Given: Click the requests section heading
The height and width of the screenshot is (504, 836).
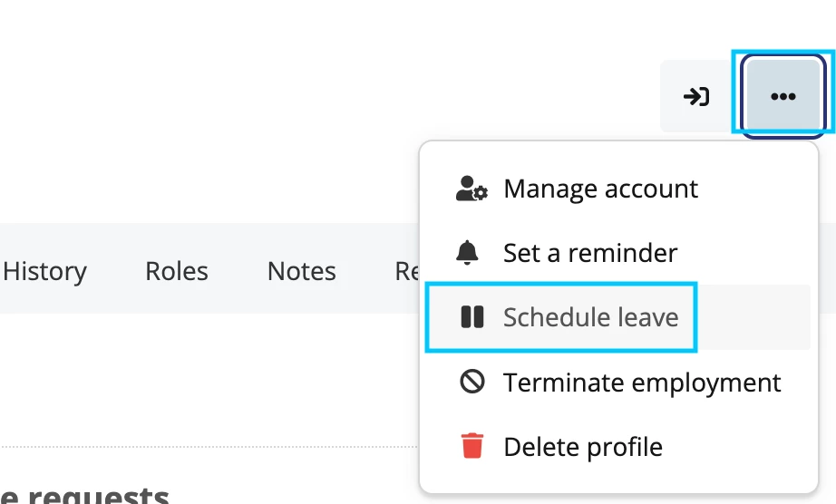Looking at the screenshot, I should (84, 494).
